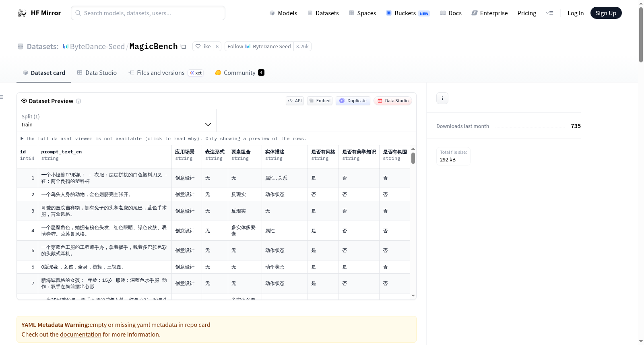The image size is (644, 345).
Task: Click the Embed button
Action: click(320, 101)
